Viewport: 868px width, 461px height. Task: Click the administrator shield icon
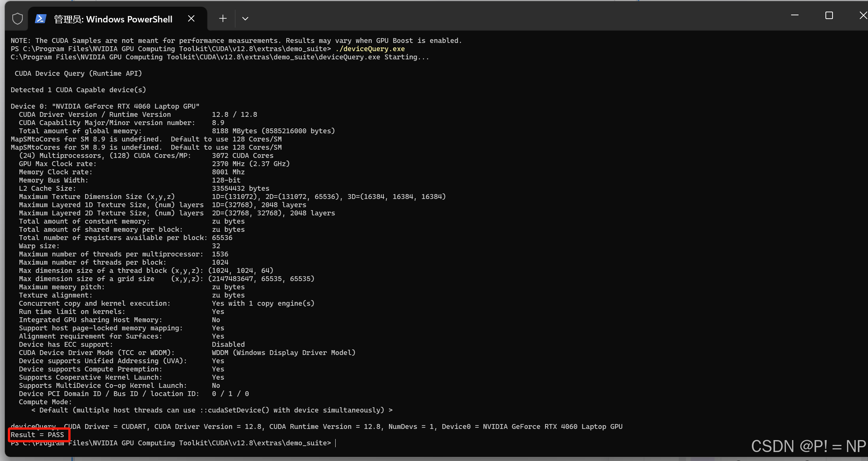(17, 19)
